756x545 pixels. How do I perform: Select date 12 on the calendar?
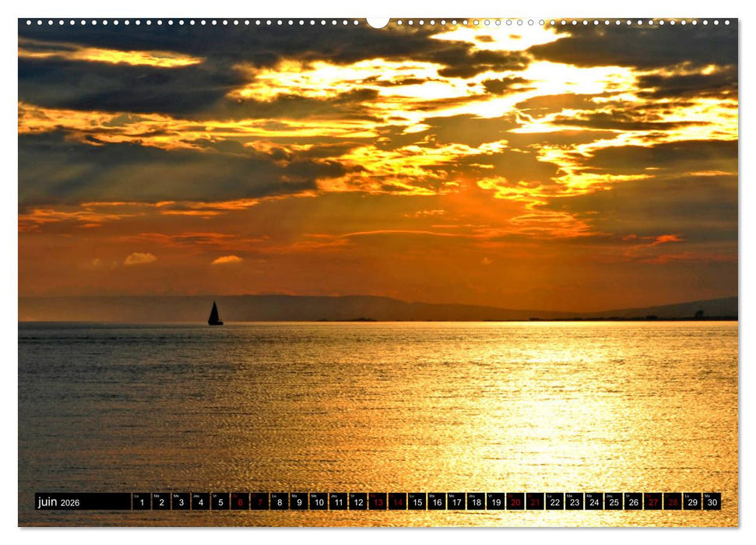pyautogui.click(x=357, y=502)
